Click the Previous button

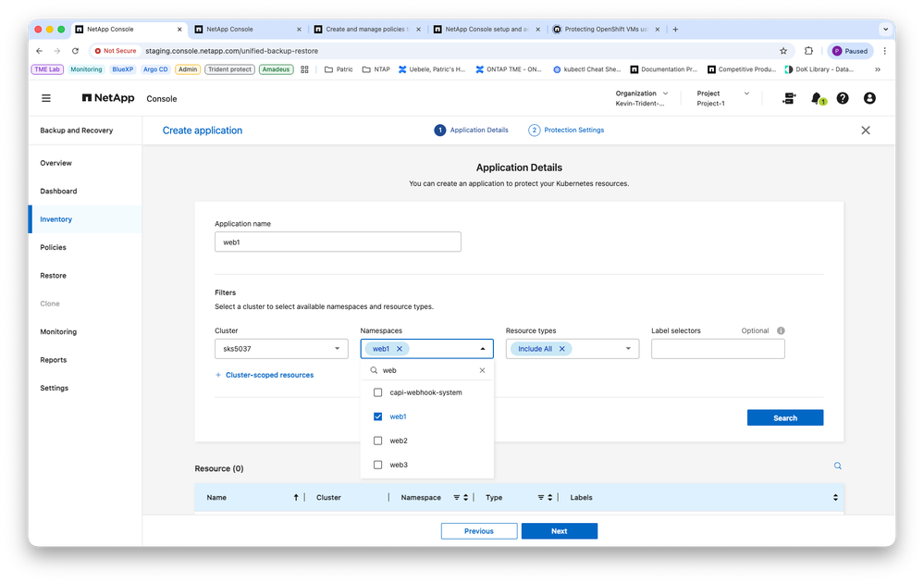pyautogui.click(x=479, y=531)
